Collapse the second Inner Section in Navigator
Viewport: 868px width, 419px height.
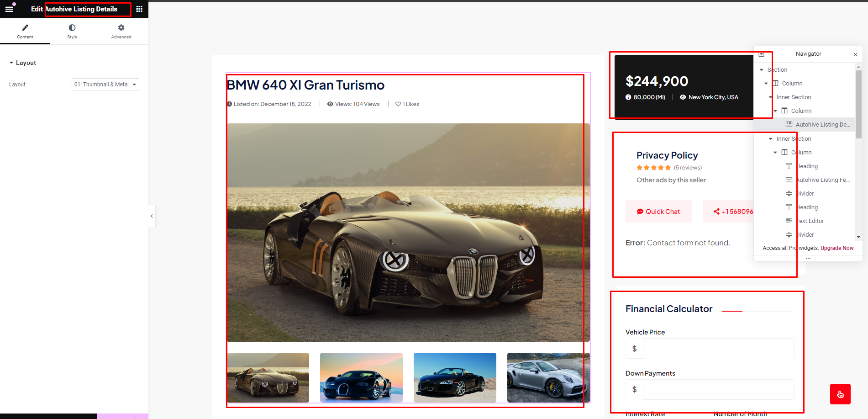771,139
